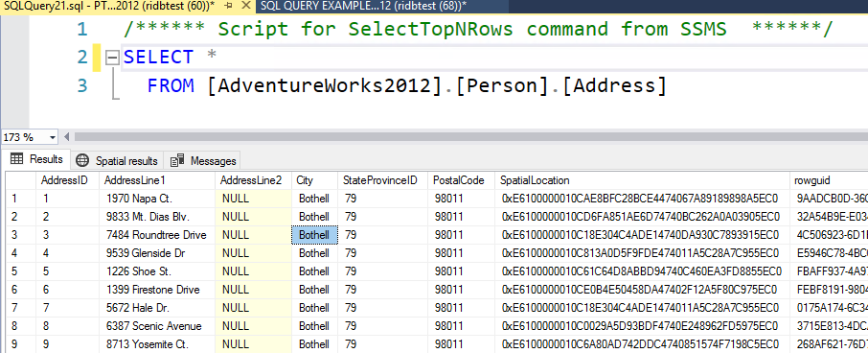Screen dimensions: 868x353
Task: Select the AddressLine2 column header
Action: (x=254, y=180)
